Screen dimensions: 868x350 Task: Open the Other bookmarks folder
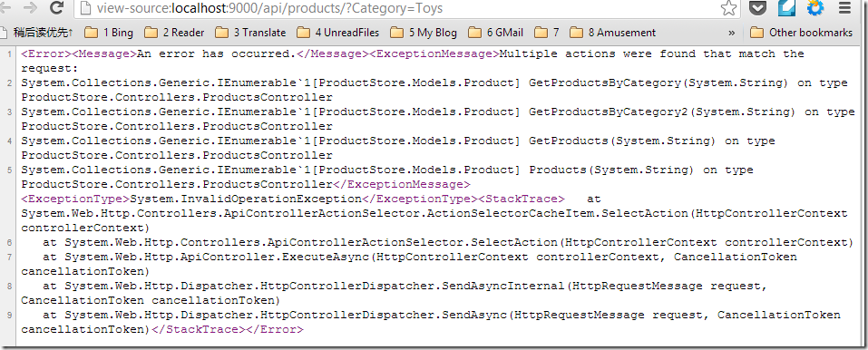[802, 33]
